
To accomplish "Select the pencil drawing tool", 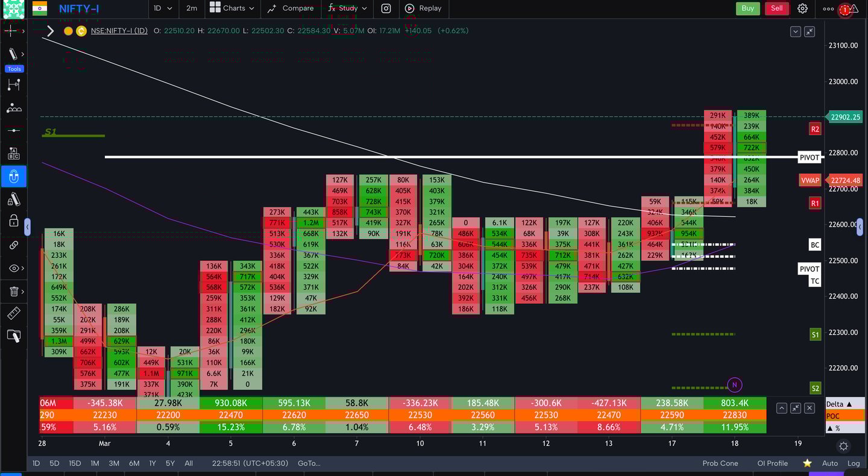I will (x=12, y=54).
